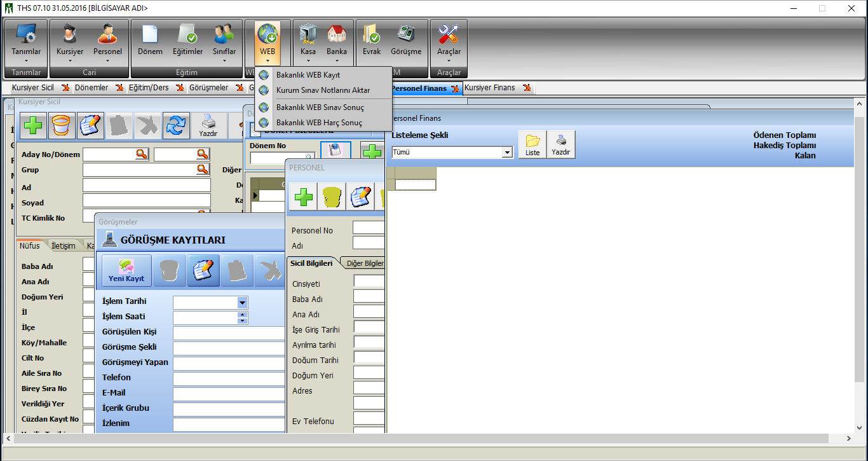868x461 pixels.
Task: Open the Kursiyer ribbon menu
Action: (70, 41)
